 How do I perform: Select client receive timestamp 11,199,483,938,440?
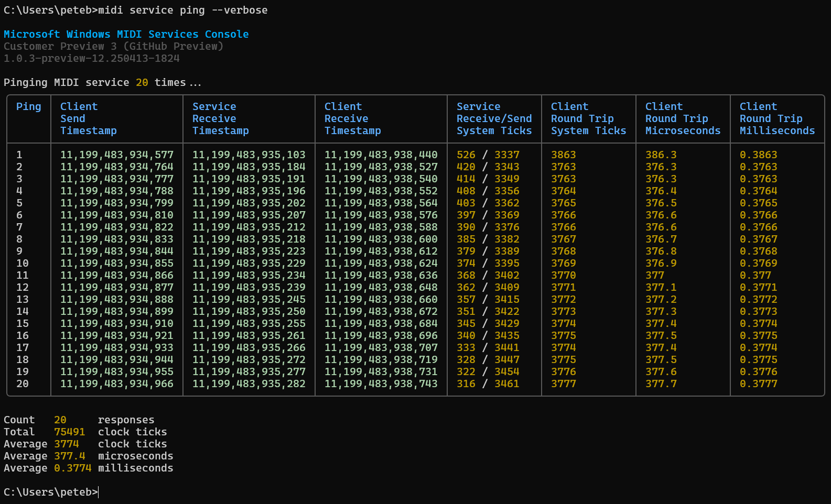click(x=381, y=155)
